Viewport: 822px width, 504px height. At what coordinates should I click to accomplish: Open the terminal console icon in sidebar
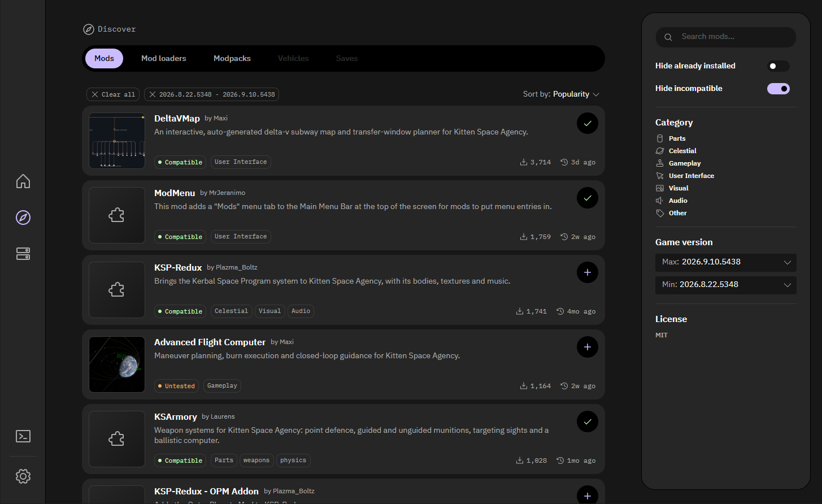click(x=23, y=436)
